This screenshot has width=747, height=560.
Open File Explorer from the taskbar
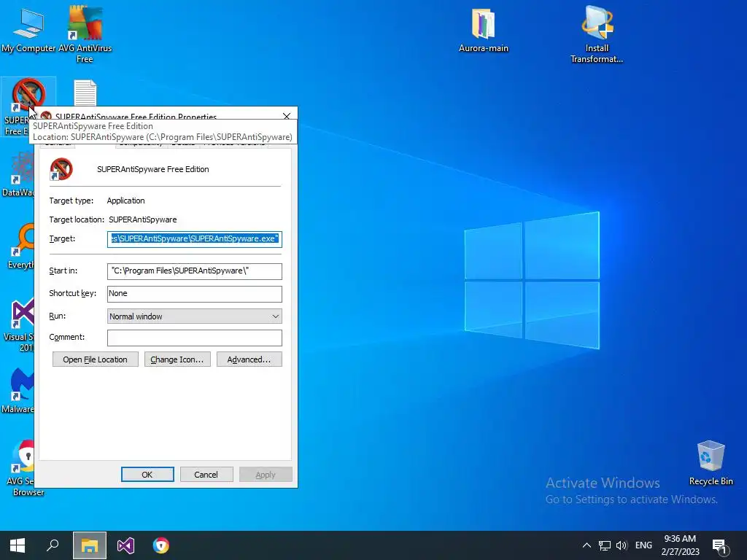pos(90,545)
